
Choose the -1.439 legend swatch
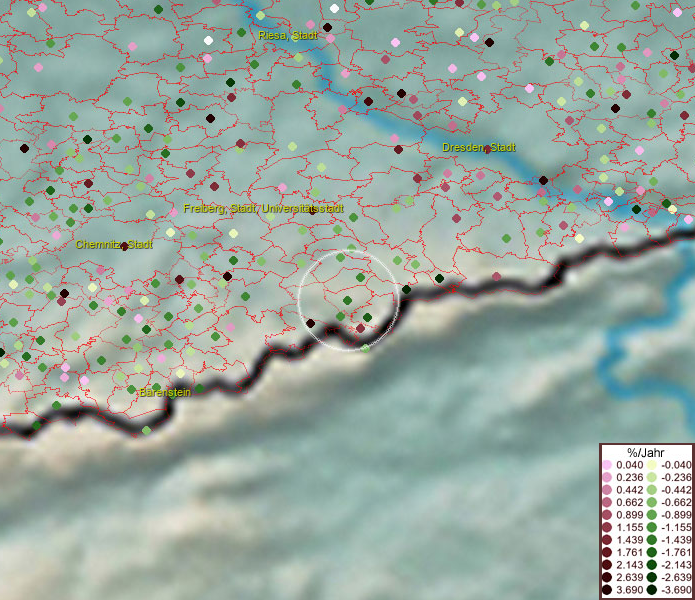point(651,541)
